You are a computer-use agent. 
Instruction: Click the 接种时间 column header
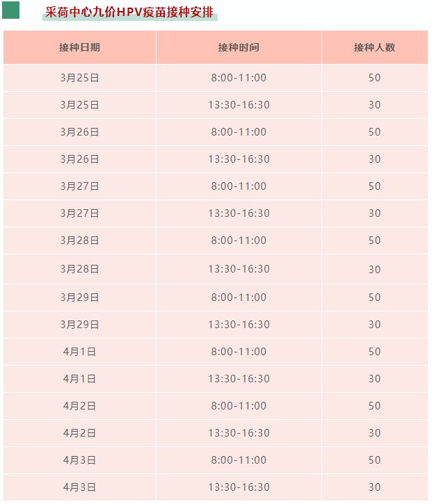click(239, 47)
